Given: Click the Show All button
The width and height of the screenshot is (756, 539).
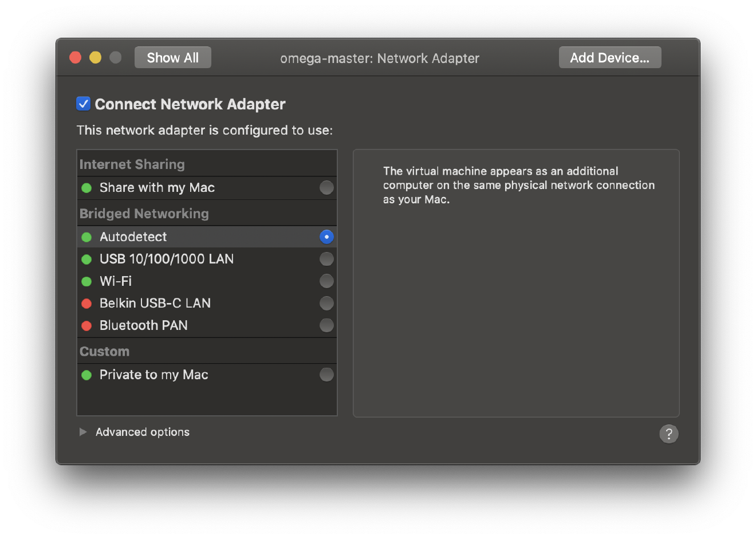Looking at the screenshot, I should click(172, 57).
